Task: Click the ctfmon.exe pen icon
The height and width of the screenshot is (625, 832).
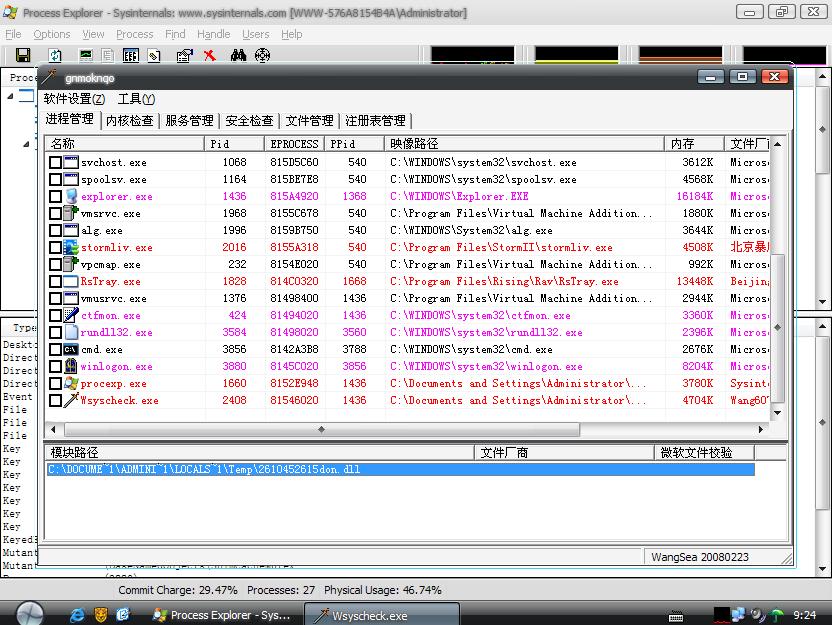Action: pos(71,315)
